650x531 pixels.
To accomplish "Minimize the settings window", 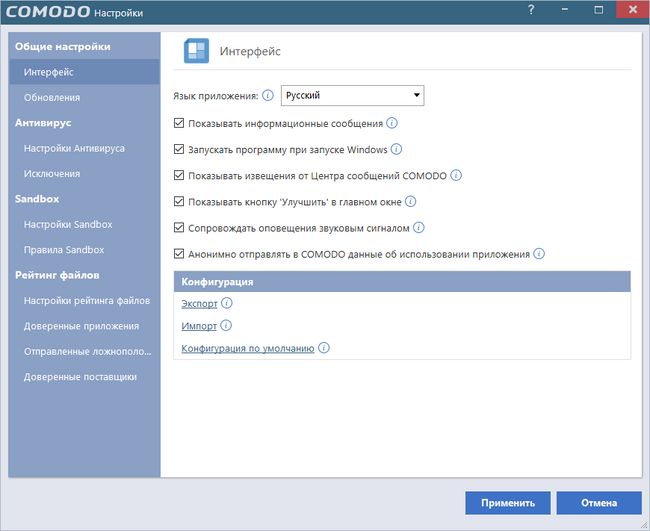I will click(x=565, y=10).
